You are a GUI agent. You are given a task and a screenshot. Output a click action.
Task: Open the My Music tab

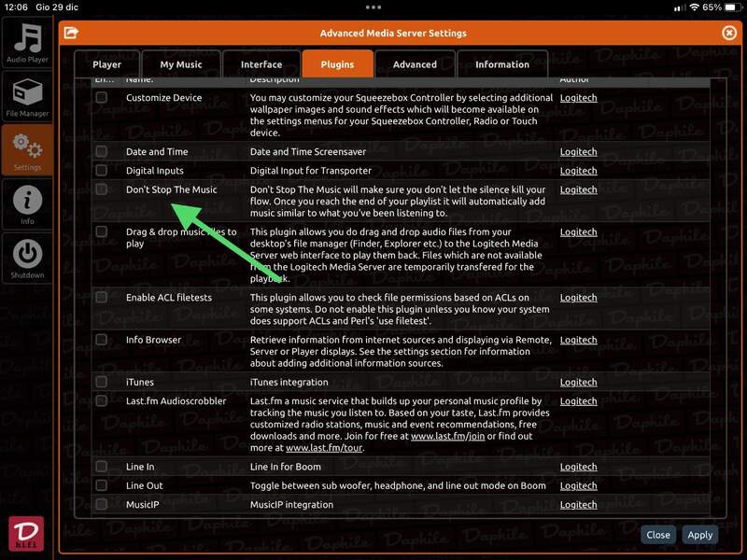[x=180, y=64]
